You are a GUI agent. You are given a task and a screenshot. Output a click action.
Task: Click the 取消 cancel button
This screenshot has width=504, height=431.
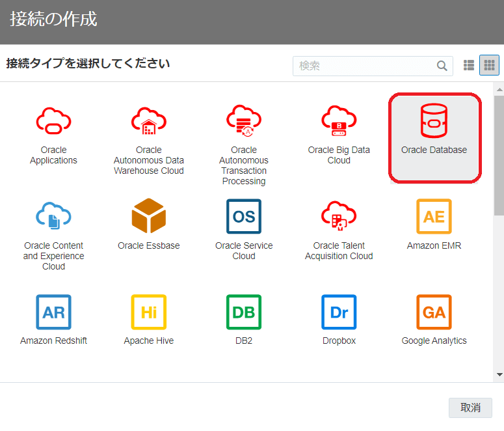pyautogui.click(x=470, y=408)
